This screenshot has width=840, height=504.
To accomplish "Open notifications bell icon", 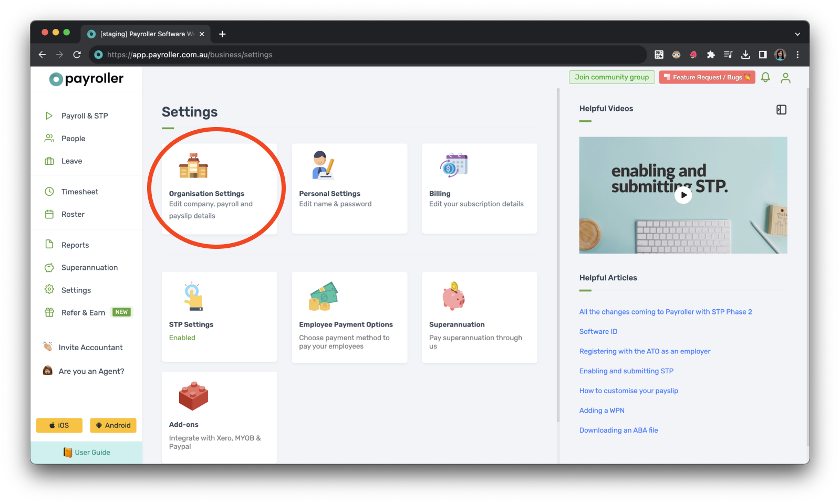I will [765, 78].
